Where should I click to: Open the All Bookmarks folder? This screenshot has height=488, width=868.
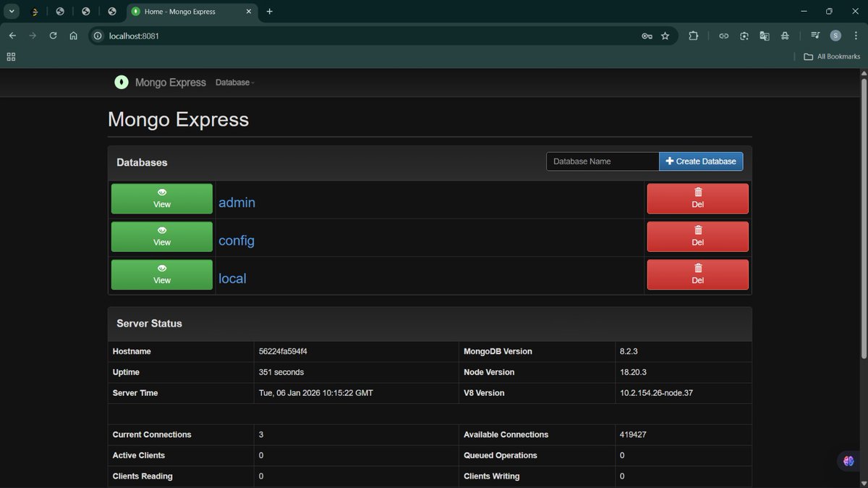(x=832, y=56)
